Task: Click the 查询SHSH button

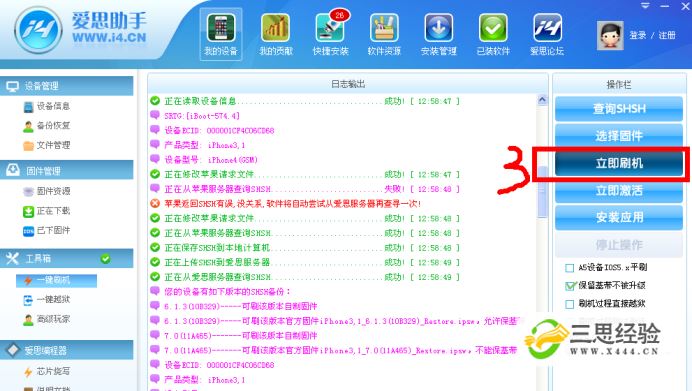Action: (619, 109)
